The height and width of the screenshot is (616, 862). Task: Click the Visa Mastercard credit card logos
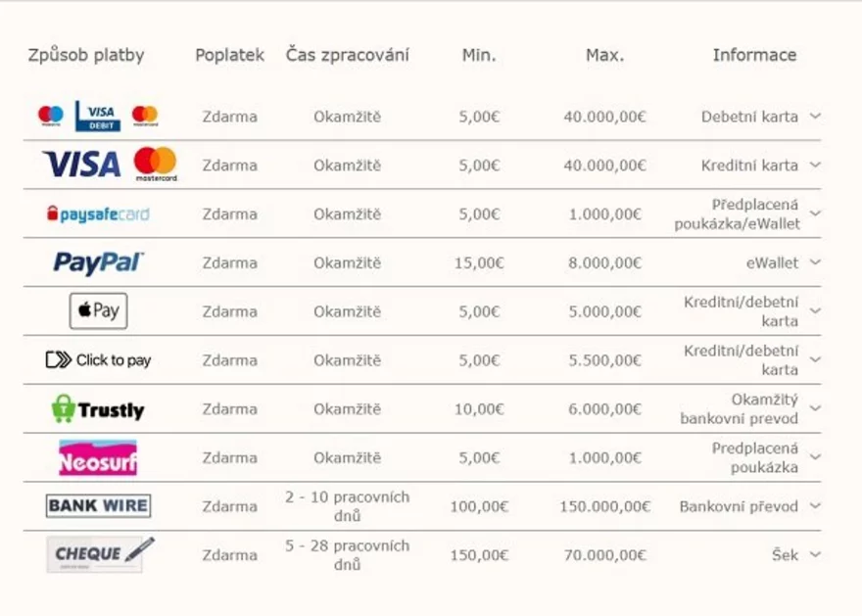pos(109,165)
